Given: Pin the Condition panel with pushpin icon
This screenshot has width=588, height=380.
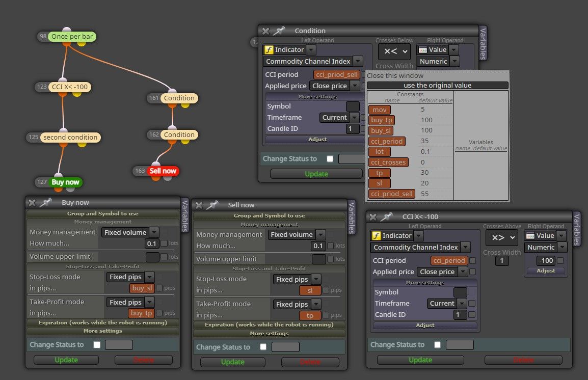Looking at the screenshot, I should click(279, 31).
